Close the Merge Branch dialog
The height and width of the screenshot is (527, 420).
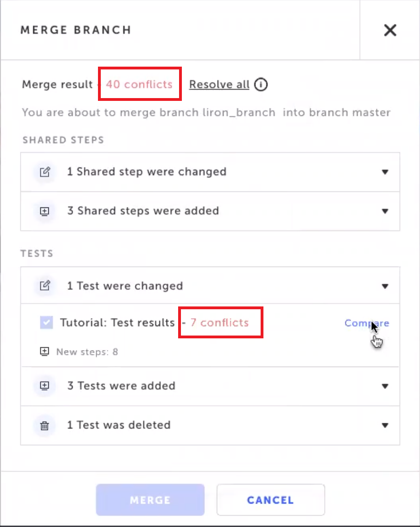tap(390, 31)
